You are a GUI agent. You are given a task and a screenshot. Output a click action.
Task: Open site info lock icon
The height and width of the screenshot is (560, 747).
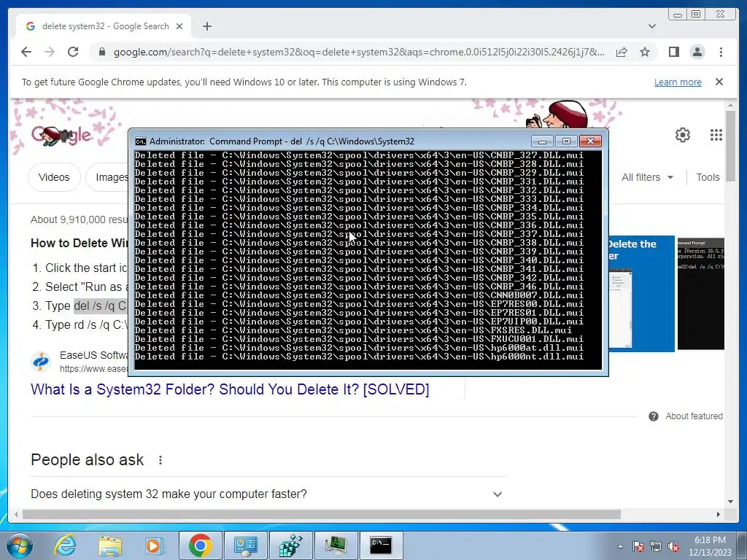pyautogui.click(x=101, y=52)
